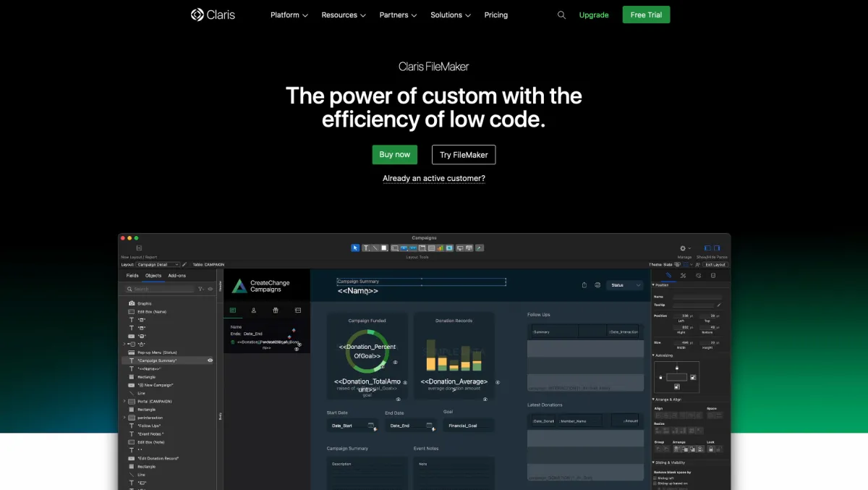Click the Free Trial button

646,14
